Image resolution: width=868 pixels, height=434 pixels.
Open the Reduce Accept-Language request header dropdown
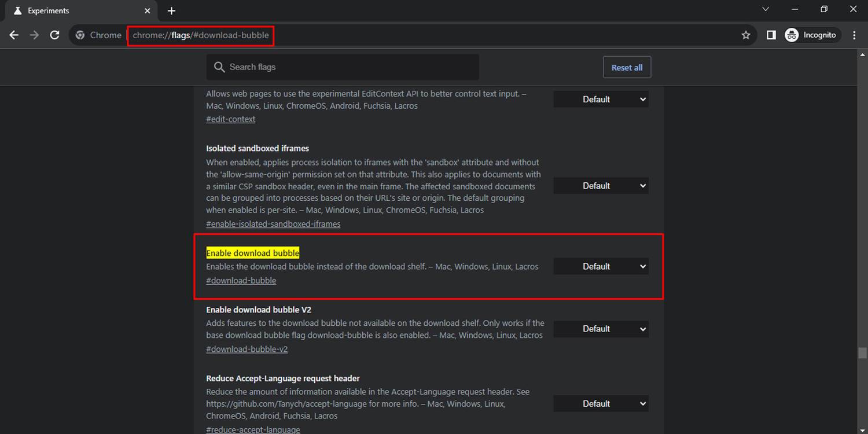(x=601, y=404)
